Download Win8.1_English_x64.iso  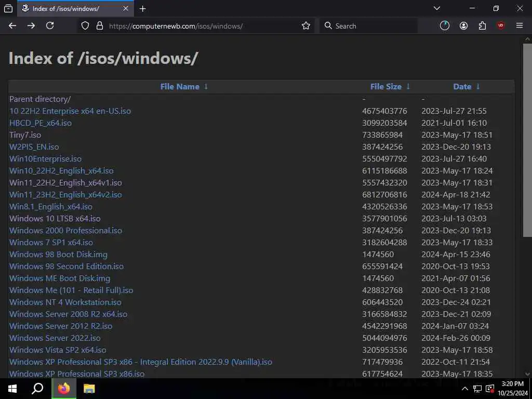[50, 207]
